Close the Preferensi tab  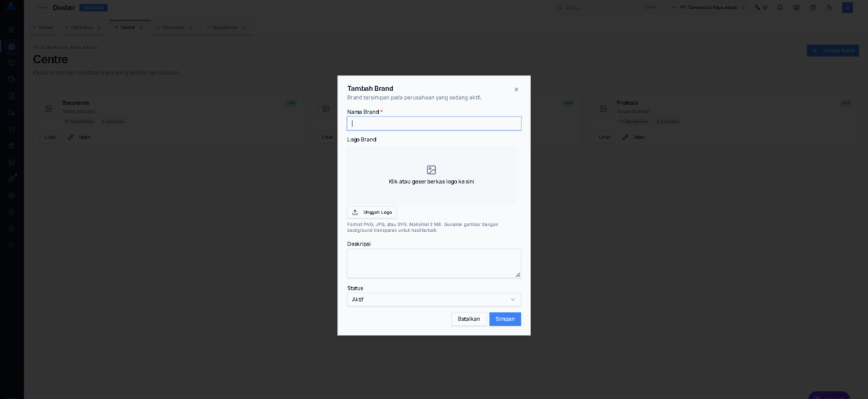click(x=99, y=28)
